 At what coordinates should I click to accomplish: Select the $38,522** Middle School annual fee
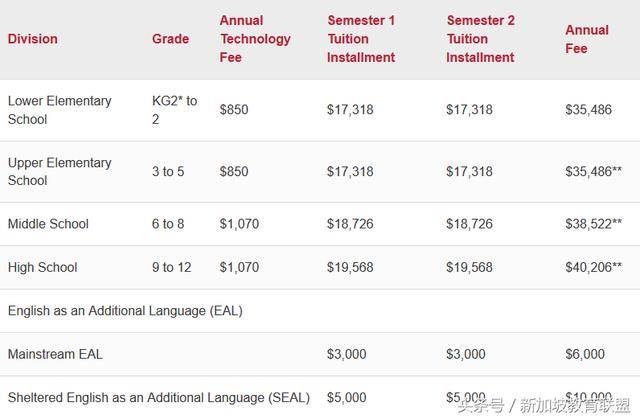click(594, 224)
